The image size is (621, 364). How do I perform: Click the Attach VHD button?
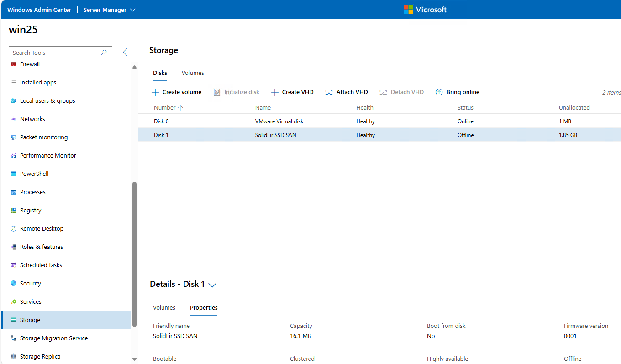coord(347,92)
